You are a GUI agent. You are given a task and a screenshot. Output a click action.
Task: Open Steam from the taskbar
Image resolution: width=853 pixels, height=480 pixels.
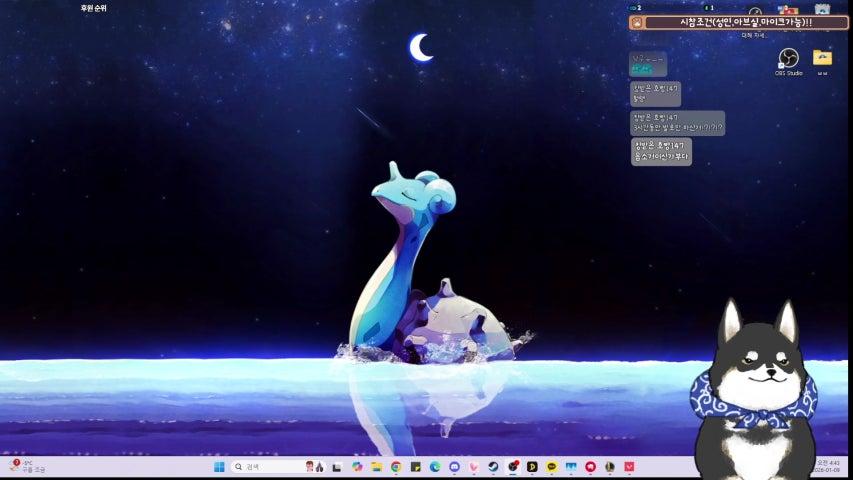point(493,467)
